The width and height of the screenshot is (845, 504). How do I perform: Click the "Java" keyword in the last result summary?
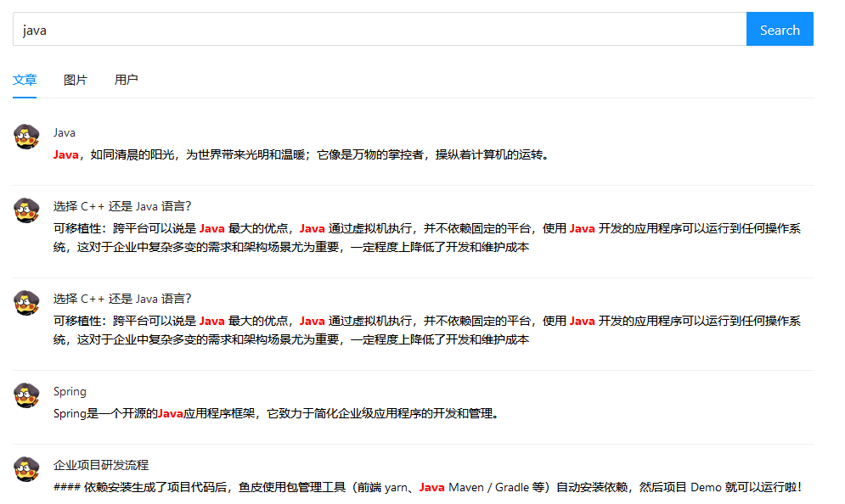coord(431,486)
